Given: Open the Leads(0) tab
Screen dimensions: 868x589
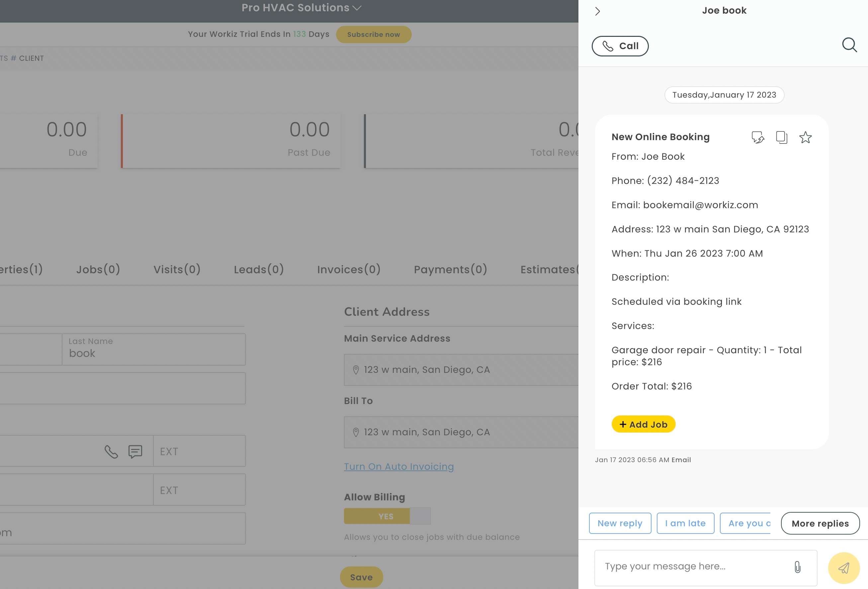Looking at the screenshot, I should (259, 269).
